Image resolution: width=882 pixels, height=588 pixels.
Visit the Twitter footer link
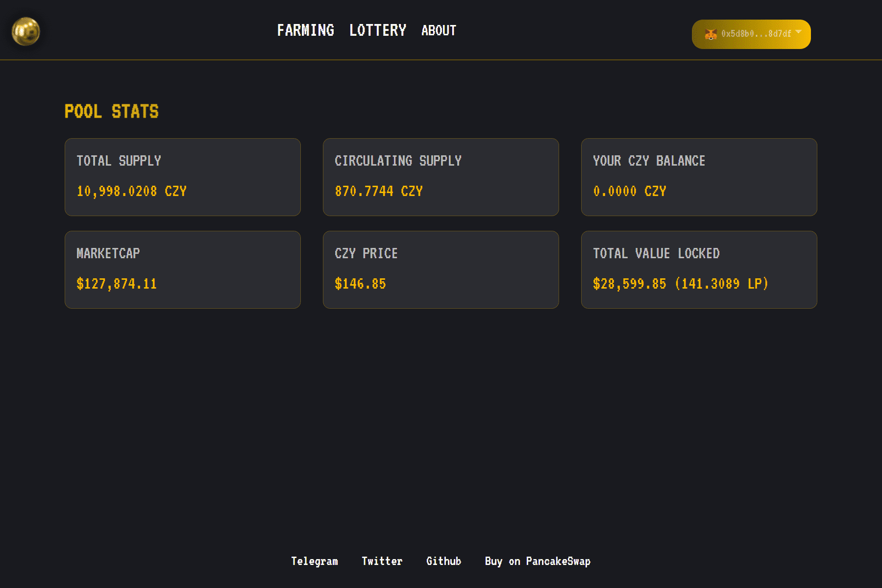pos(382,561)
